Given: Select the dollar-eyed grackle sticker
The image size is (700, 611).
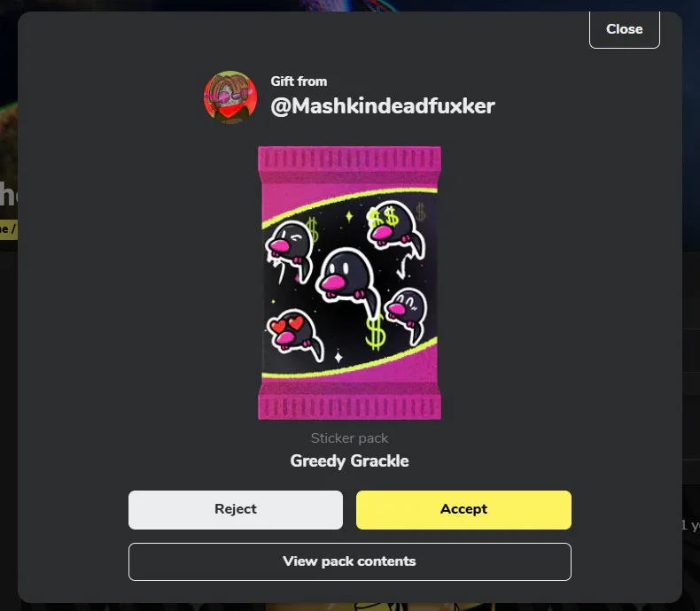Looking at the screenshot, I should [394, 229].
